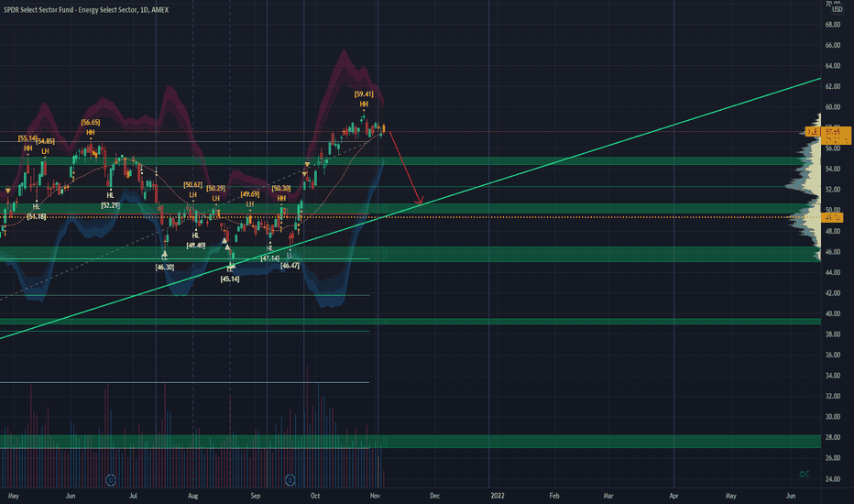This screenshot has width=854, height=504.
Task: Click the [48.40] low pivot label
Action: 195,246
